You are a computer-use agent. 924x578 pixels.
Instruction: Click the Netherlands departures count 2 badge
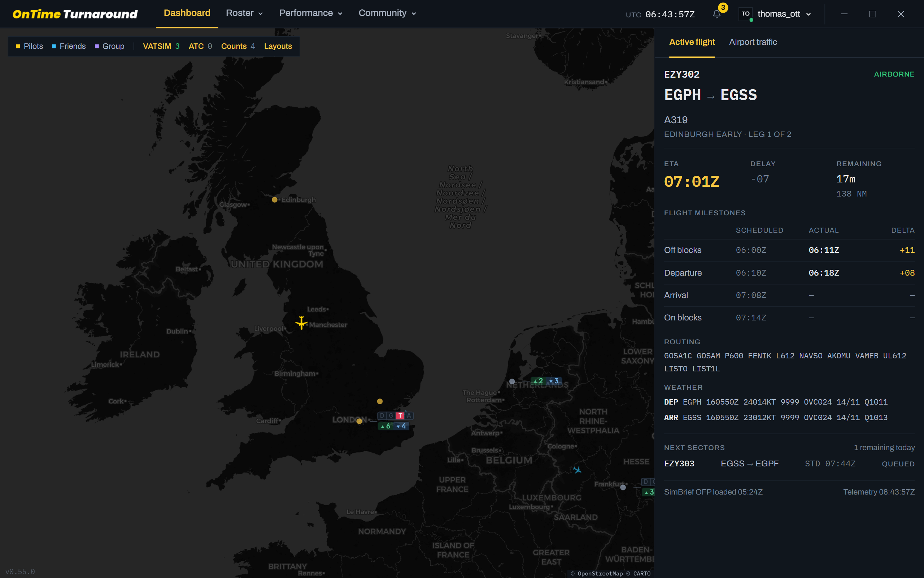click(x=539, y=381)
